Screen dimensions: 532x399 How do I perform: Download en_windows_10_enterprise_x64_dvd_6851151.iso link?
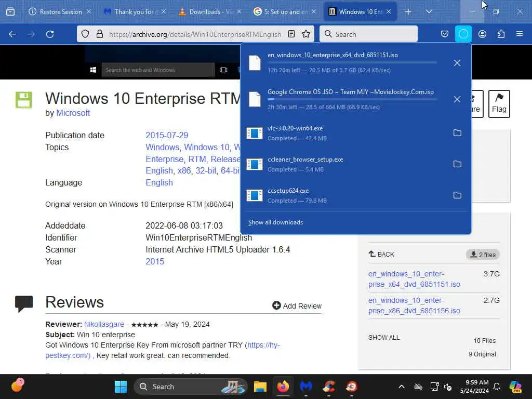[x=414, y=279]
